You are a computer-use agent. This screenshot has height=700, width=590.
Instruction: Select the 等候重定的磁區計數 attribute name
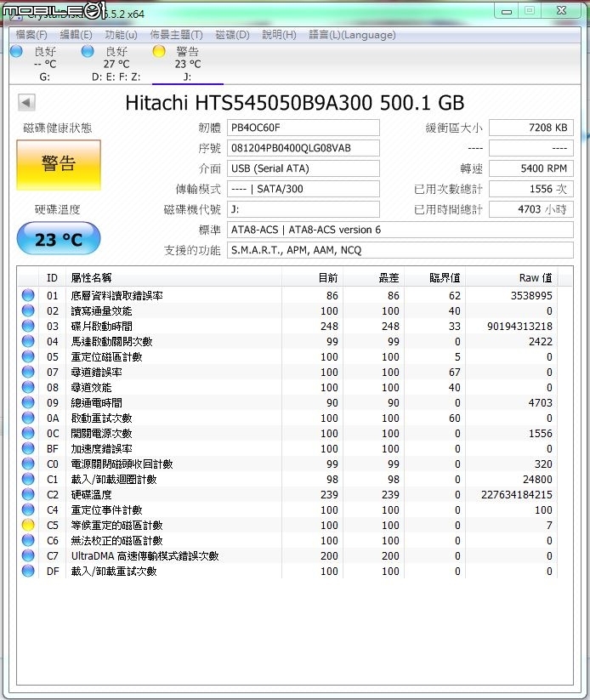pos(117,525)
